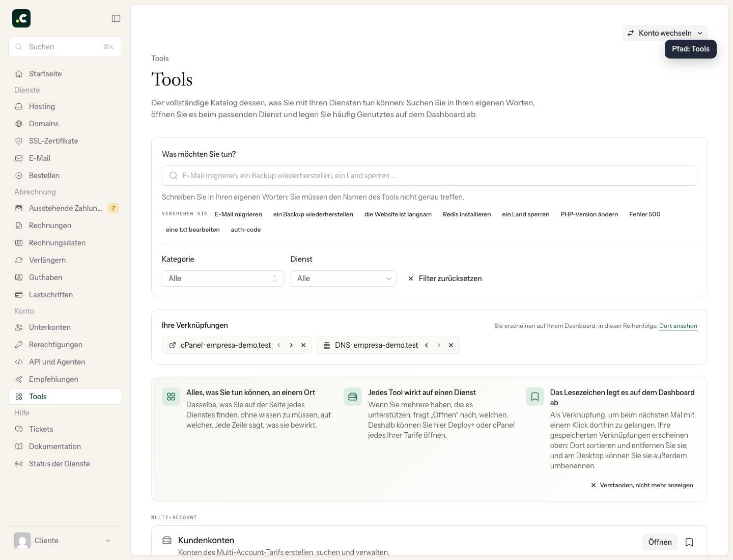733x560 pixels.
Task: Move the DNS shortcut to the left
Action: click(x=427, y=345)
